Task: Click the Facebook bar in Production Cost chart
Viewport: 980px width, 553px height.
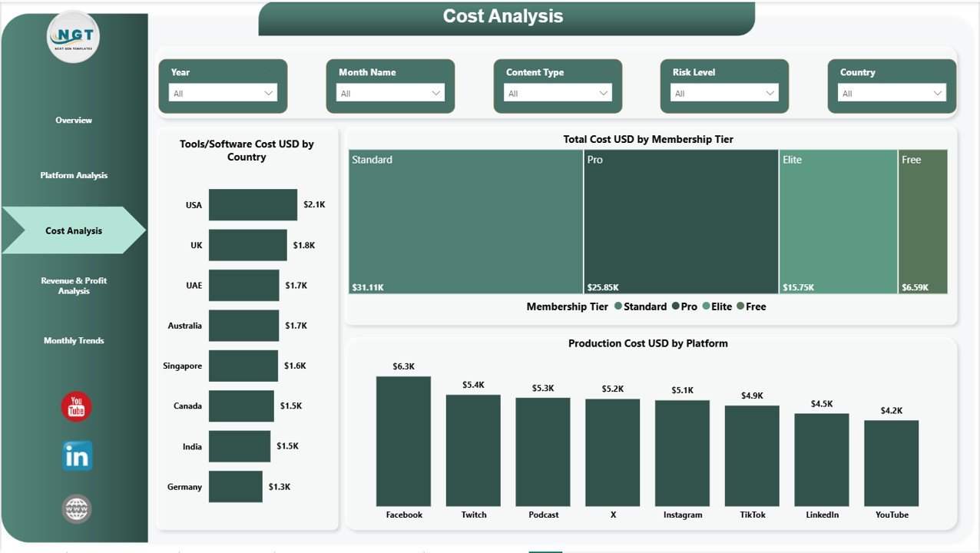Action: 404,439
